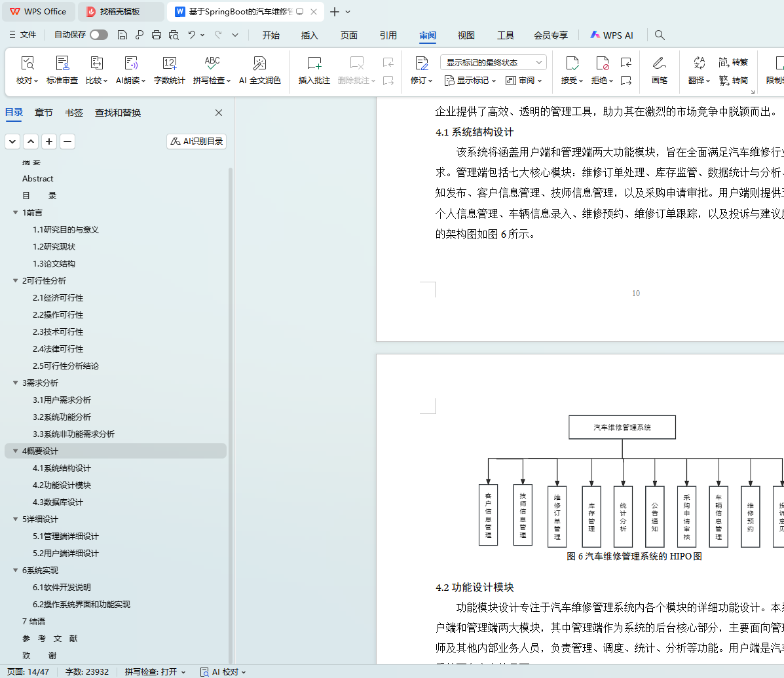Collapse the 2可行性分析 tree node

click(x=16, y=281)
